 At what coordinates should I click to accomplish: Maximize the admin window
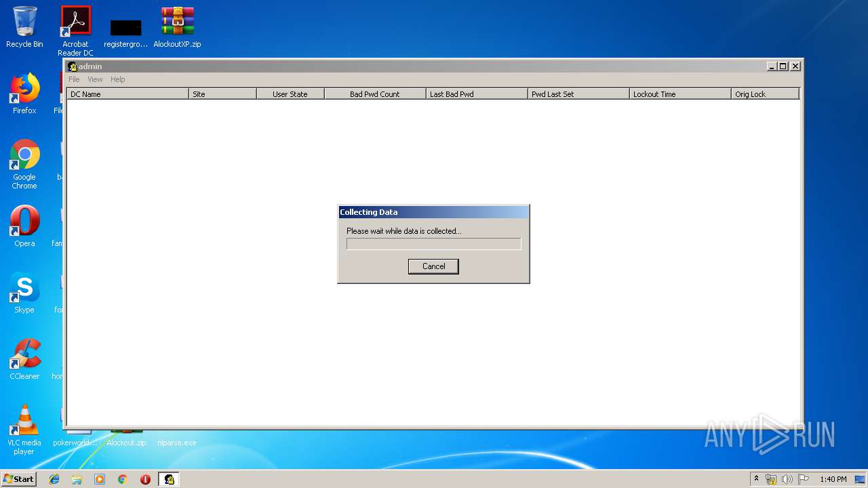coord(783,66)
